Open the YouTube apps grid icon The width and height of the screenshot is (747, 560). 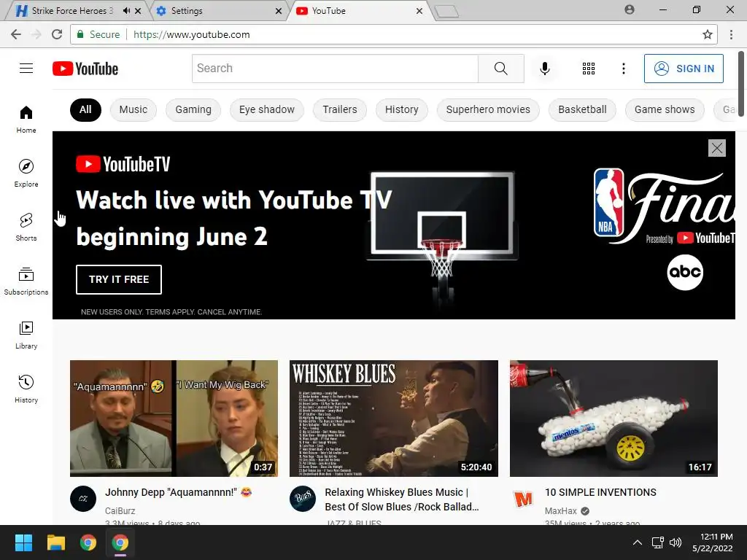click(589, 69)
